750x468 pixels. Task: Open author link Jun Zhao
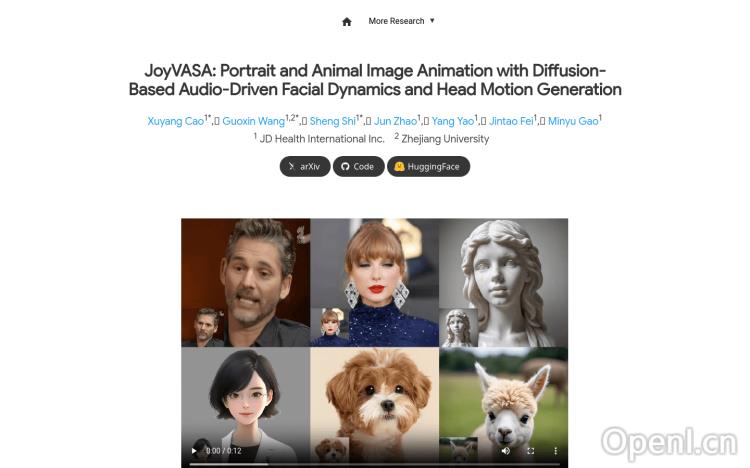(395, 121)
